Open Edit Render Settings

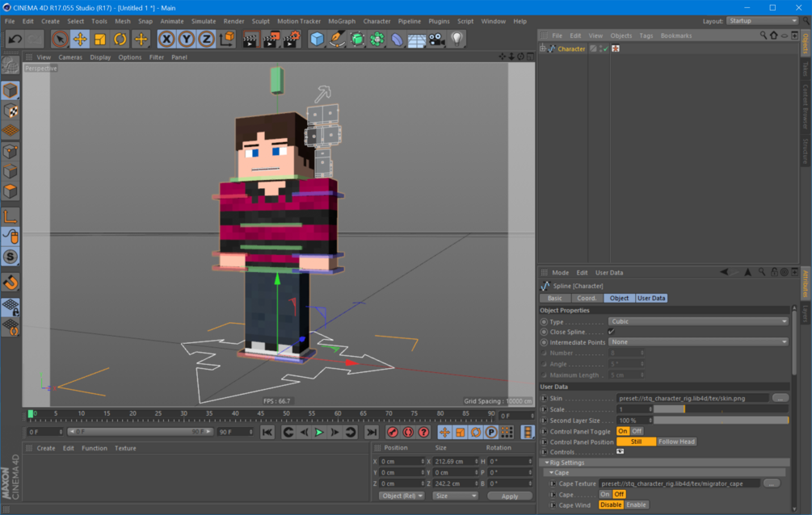[x=292, y=39]
